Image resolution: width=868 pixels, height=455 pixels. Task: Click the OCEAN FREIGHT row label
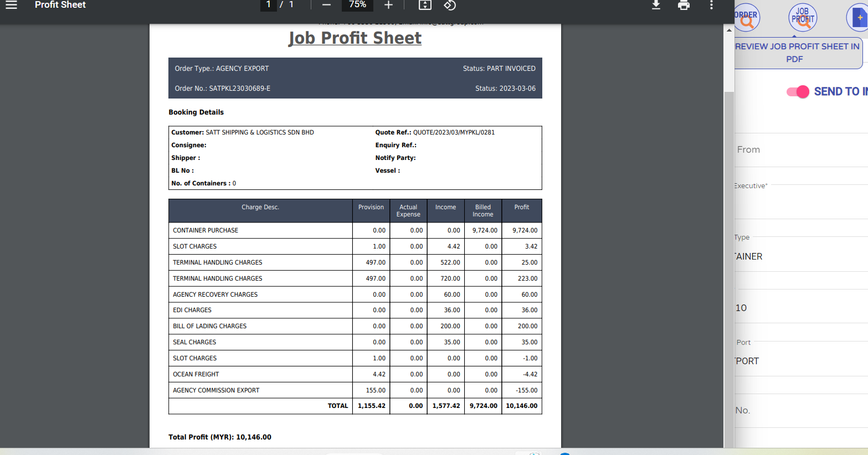196,374
